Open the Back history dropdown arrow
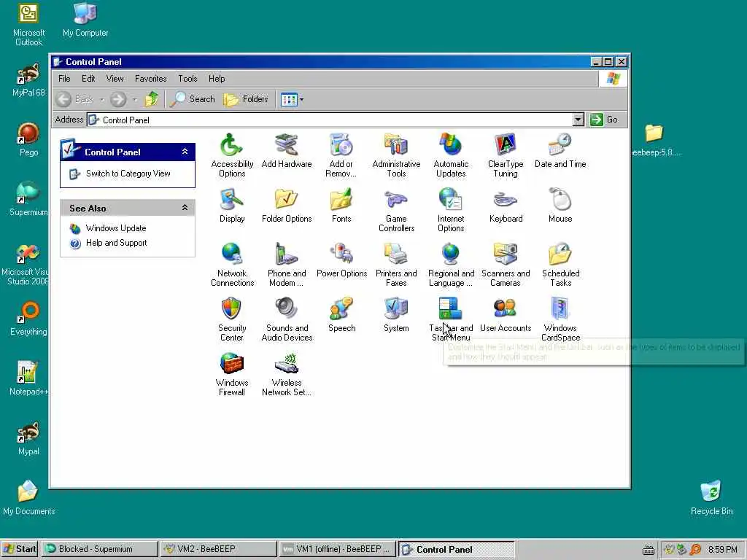This screenshot has height=560, width=747. coord(101,99)
